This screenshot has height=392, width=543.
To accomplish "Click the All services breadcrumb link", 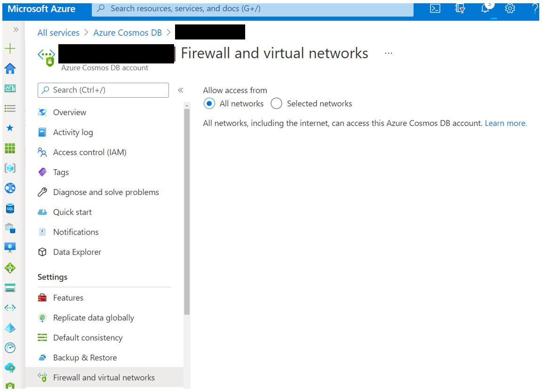I will (x=58, y=33).
